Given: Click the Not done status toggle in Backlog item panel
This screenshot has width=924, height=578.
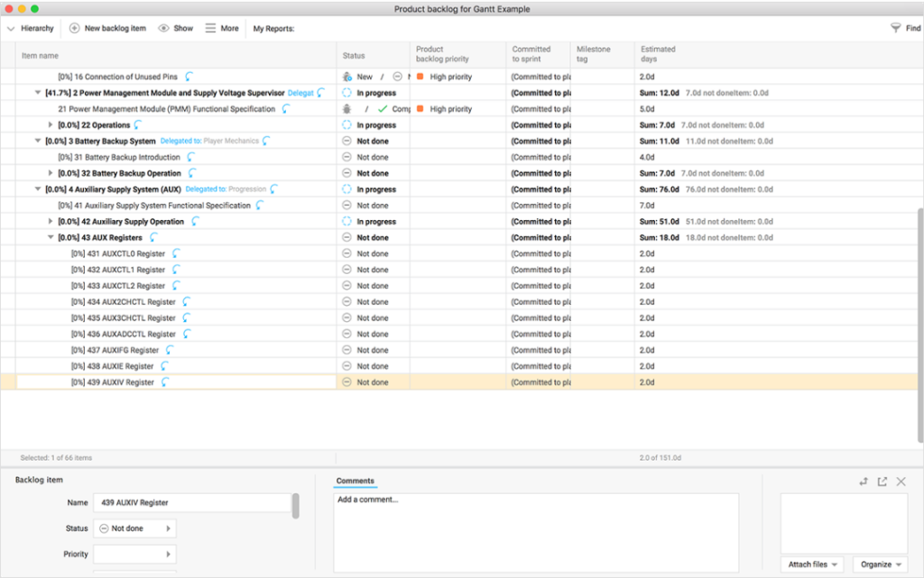Looking at the screenshot, I should click(x=134, y=528).
